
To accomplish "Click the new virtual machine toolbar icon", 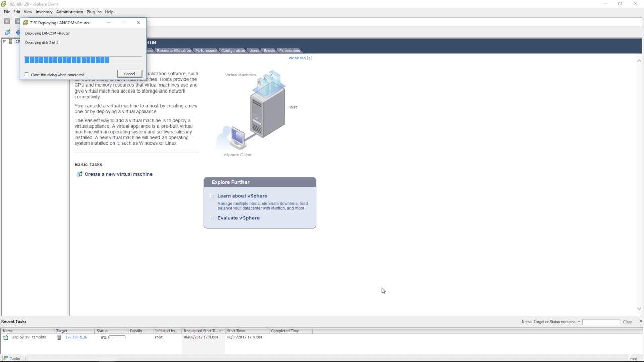I will point(7,32).
